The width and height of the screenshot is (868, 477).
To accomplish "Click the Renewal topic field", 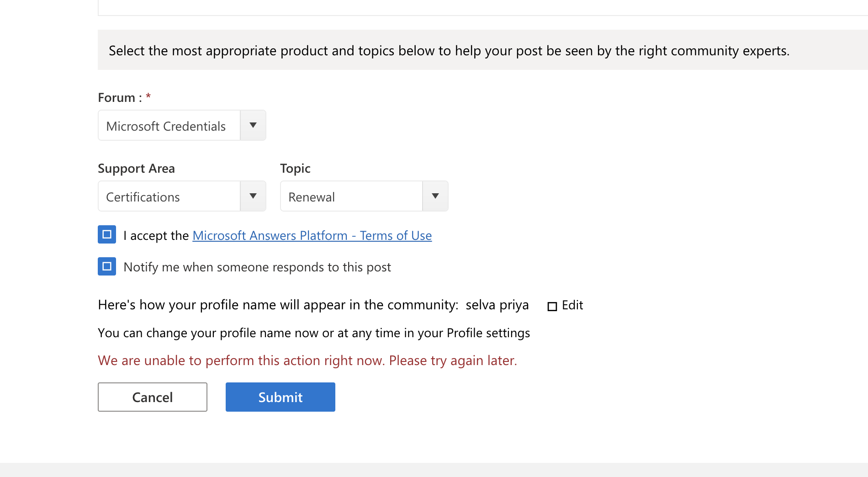I will 351,196.
